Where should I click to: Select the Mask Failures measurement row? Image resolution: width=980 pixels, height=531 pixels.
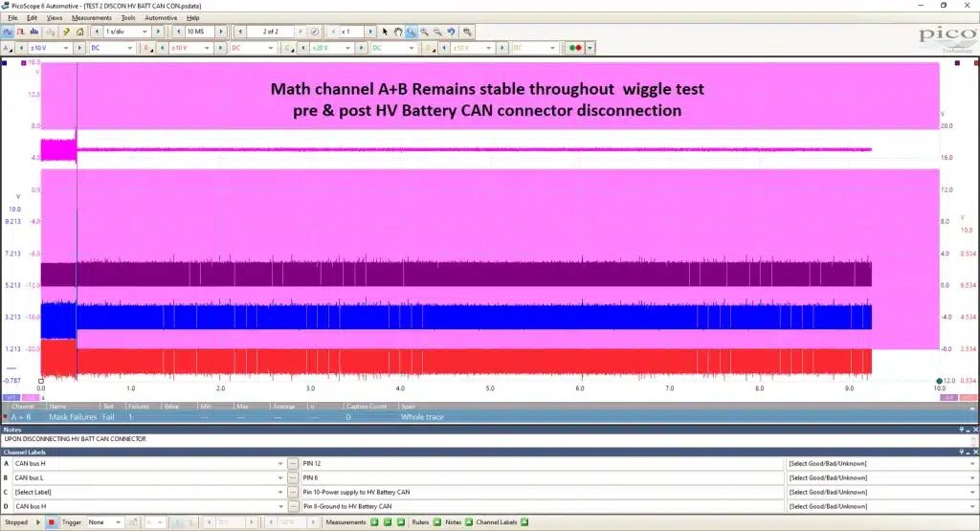point(490,417)
